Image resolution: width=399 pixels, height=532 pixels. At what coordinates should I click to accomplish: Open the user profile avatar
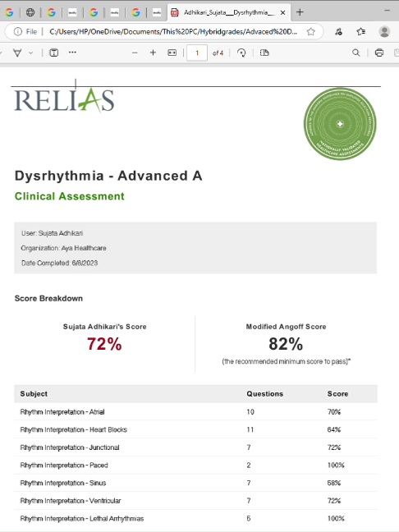(x=384, y=31)
